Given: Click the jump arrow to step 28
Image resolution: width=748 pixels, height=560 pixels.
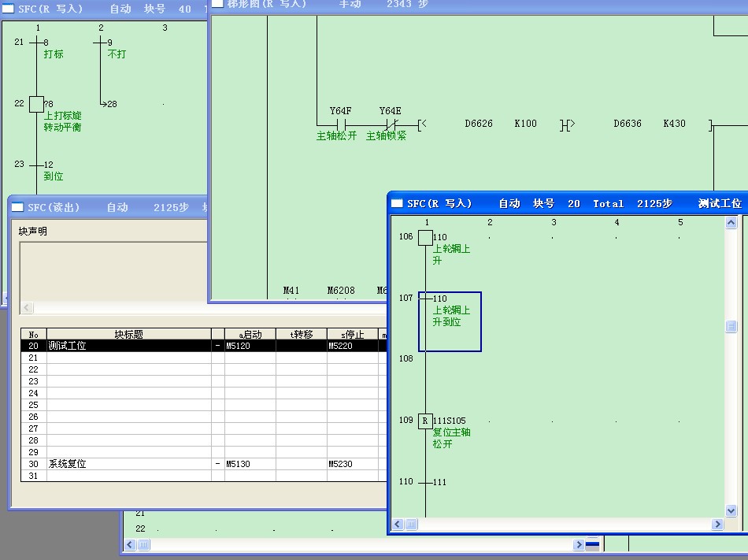Looking at the screenshot, I should [x=102, y=104].
